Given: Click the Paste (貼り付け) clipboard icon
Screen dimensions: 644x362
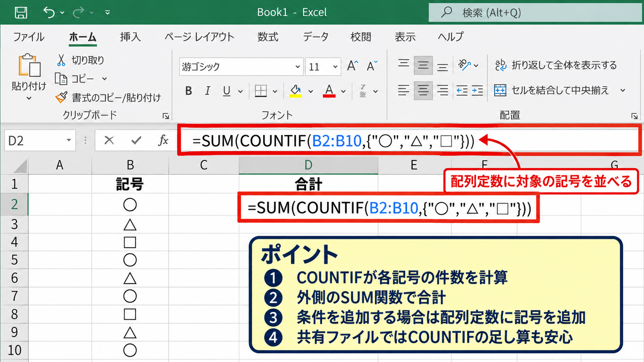Looking at the screenshot, I should 29,65.
